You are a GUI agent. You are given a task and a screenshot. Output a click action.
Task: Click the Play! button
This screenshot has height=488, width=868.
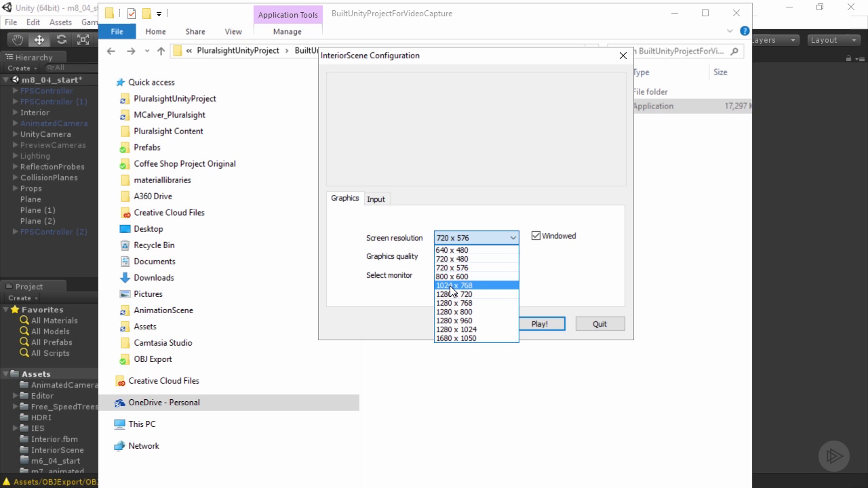click(x=540, y=324)
